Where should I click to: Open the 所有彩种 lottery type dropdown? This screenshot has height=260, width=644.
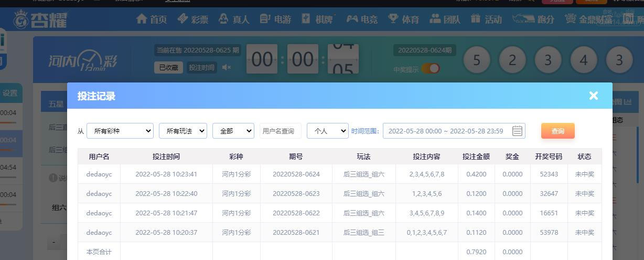(x=120, y=131)
